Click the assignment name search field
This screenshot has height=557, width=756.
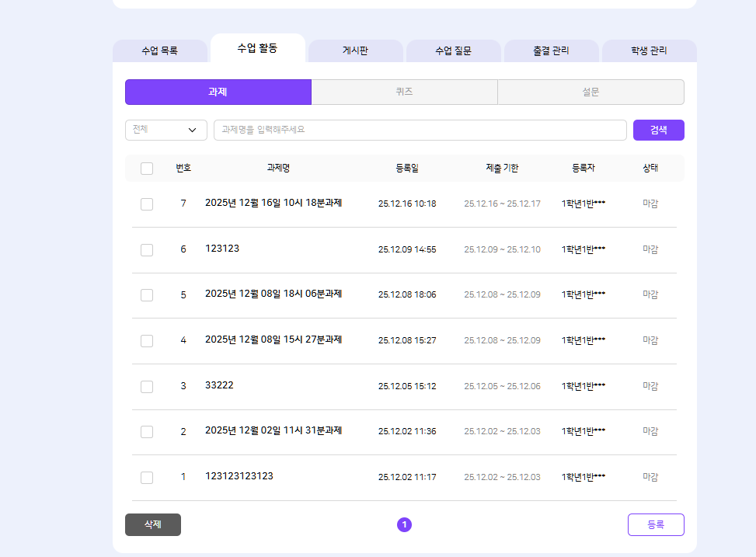click(x=420, y=130)
